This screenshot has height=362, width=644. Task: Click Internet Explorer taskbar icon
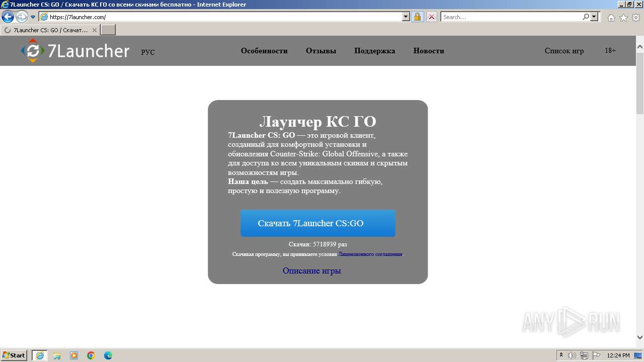pyautogui.click(x=40, y=355)
